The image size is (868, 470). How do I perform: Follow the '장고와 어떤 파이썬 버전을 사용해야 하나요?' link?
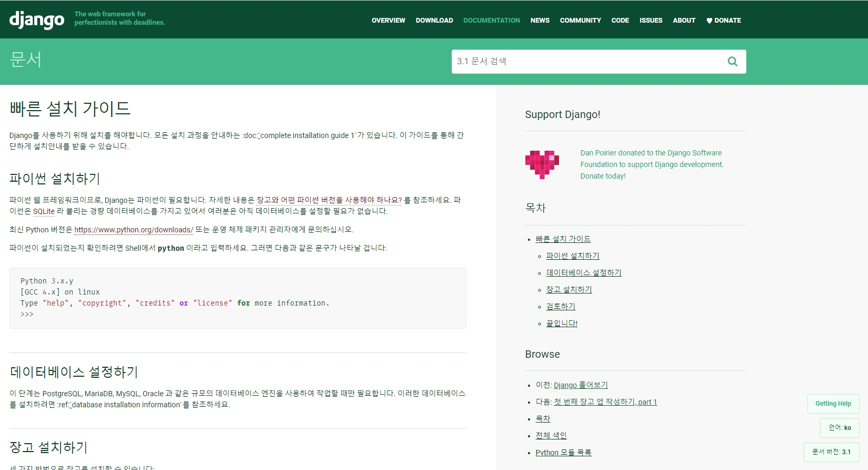click(329, 200)
